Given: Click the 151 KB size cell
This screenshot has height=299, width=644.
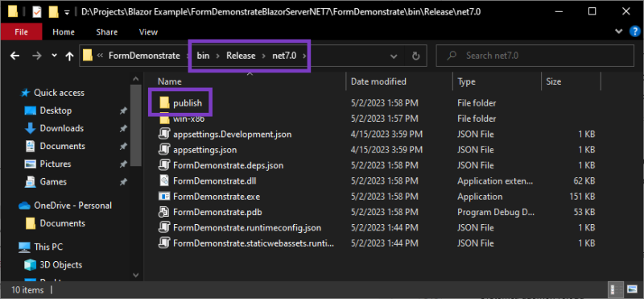Looking at the screenshot, I should [x=582, y=197].
